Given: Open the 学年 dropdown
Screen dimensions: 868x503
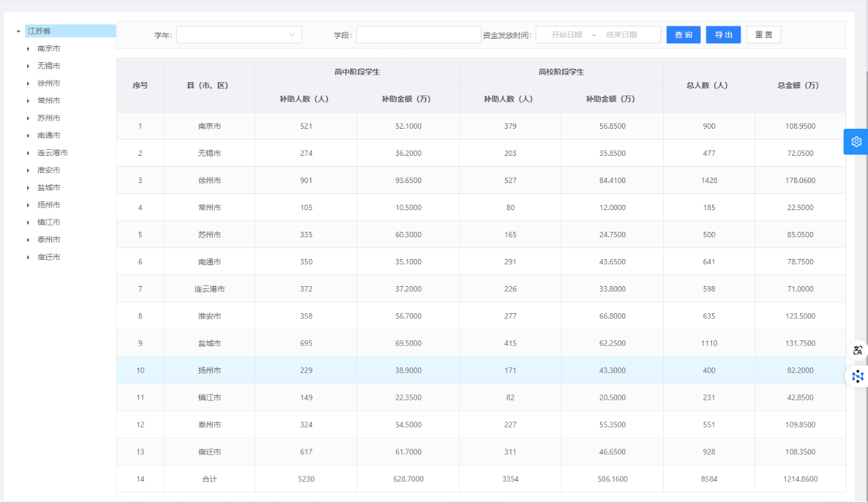Looking at the screenshot, I should pyautogui.click(x=239, y=35).
